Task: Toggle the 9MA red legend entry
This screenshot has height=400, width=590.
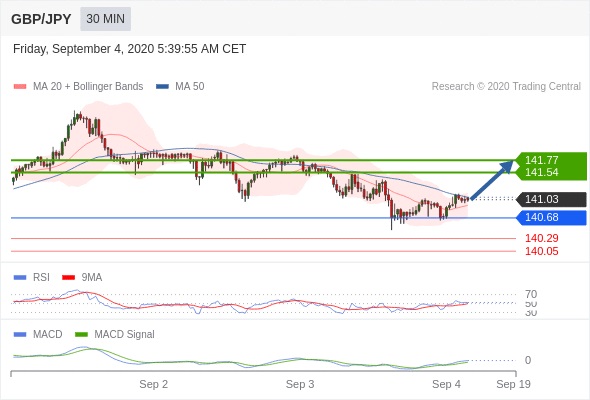Action: [x=82, y=277]
